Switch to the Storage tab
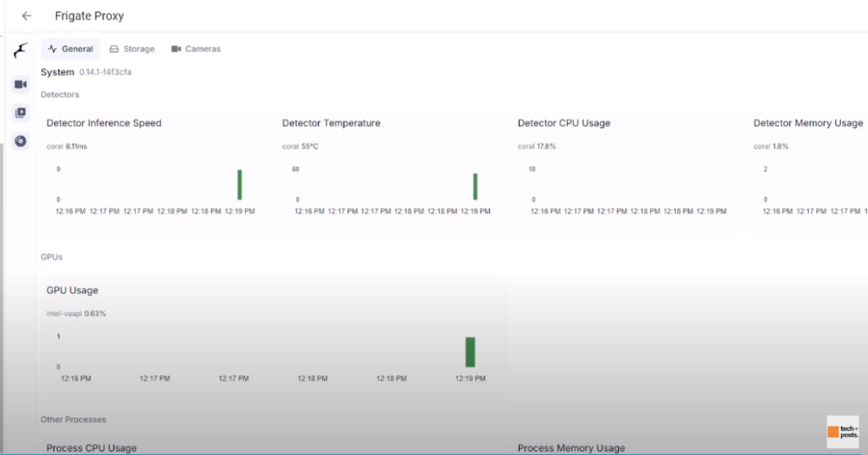This screenshot has height=455, width=868. [131, 48]
